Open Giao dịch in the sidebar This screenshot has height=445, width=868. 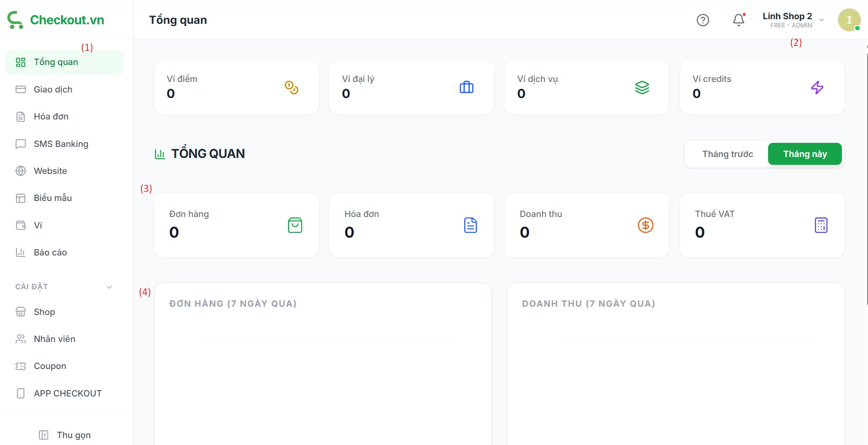(x=53, y=90)
